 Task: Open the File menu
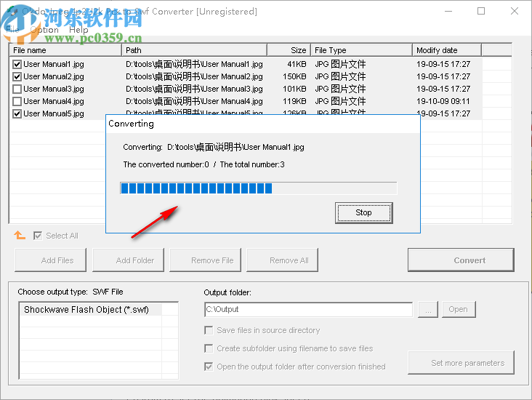click(x=12, y=30)
